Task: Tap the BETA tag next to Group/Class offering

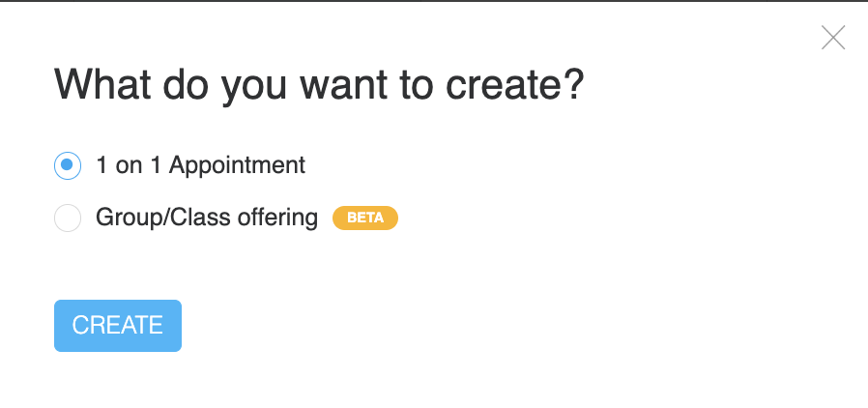Action: [365, 218]
